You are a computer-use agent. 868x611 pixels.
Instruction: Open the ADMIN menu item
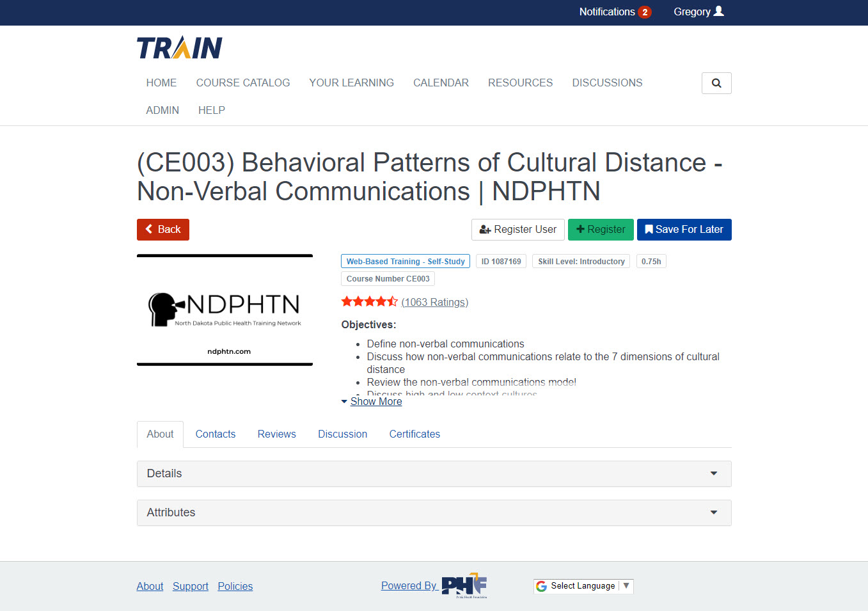tap(162, 110)
